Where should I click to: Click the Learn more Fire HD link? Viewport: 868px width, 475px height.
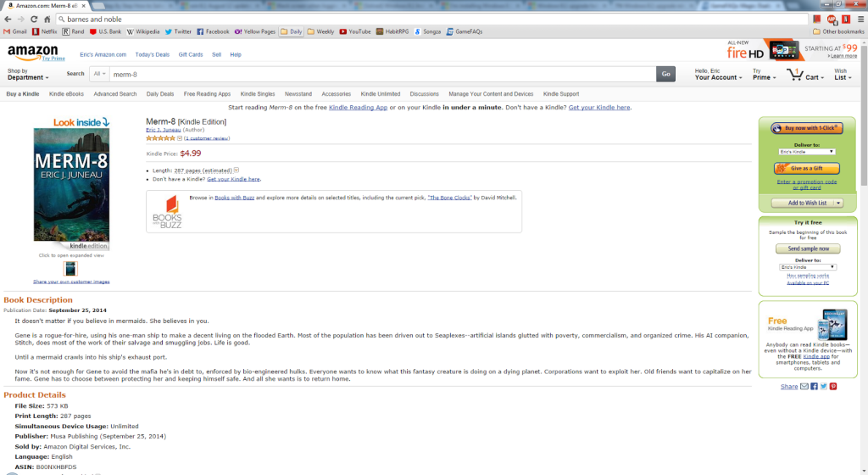(x=843, y=56)
